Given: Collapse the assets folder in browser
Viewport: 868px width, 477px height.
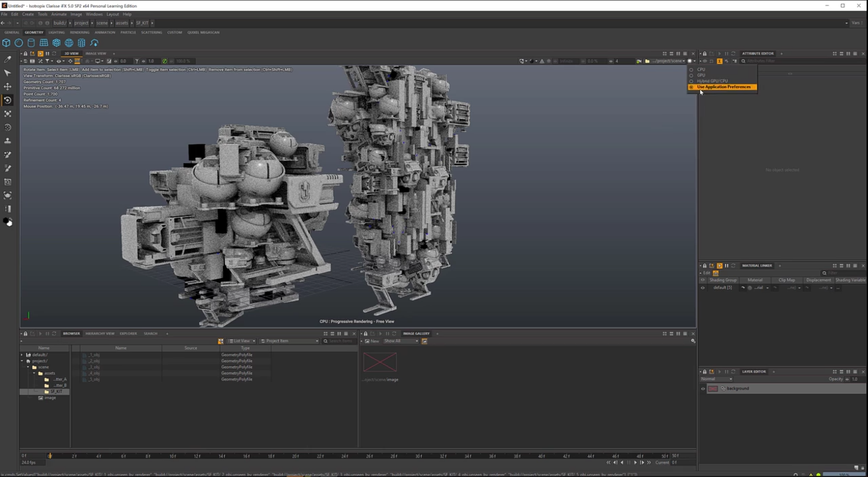Looking at the screenshot, I should 34,373.
